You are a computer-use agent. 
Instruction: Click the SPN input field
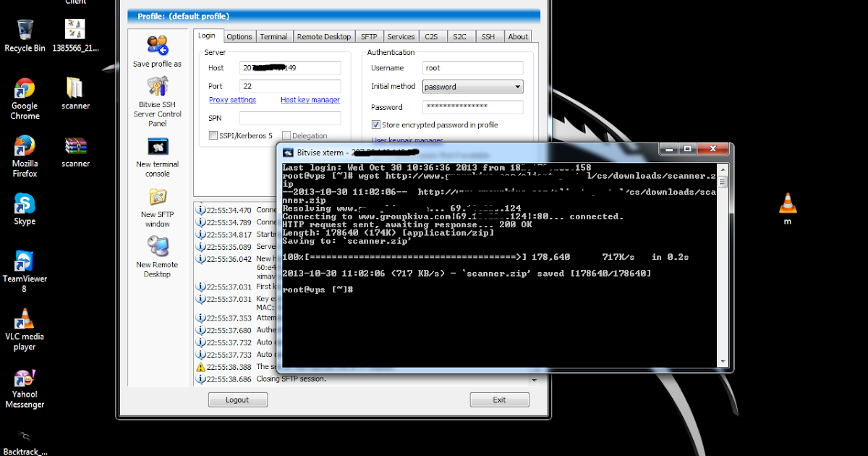coord(290,118)
